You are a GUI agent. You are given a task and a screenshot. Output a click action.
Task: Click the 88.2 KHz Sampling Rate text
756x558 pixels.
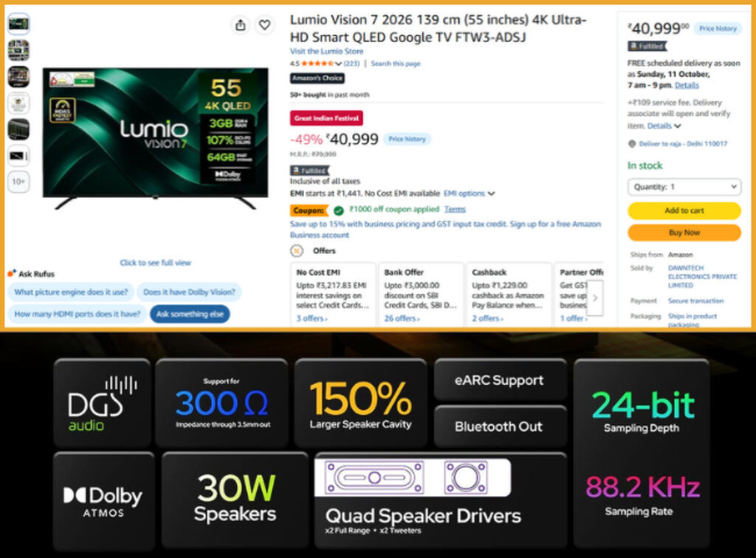pos(642,495)
